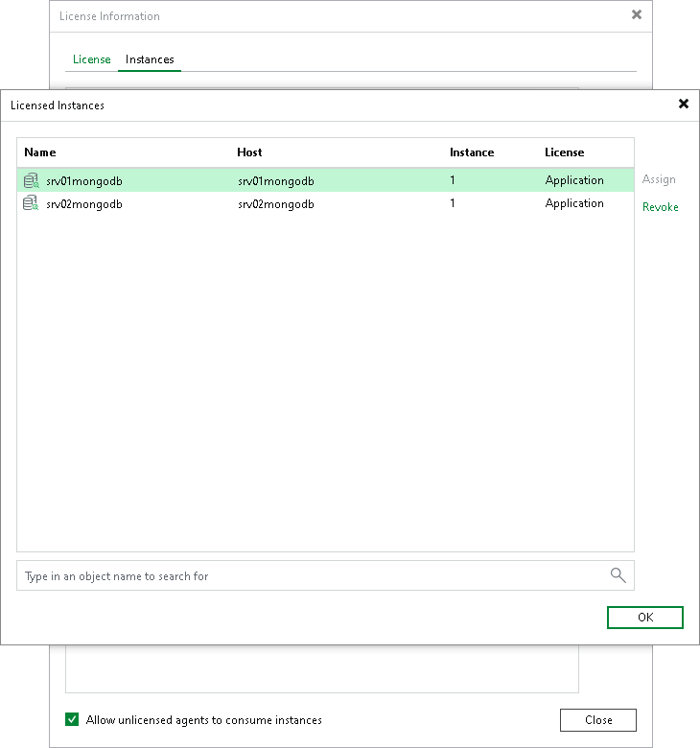Click Application license of srv02mongodb row
The width and height of the screenshot is (700, 748).
574,203
